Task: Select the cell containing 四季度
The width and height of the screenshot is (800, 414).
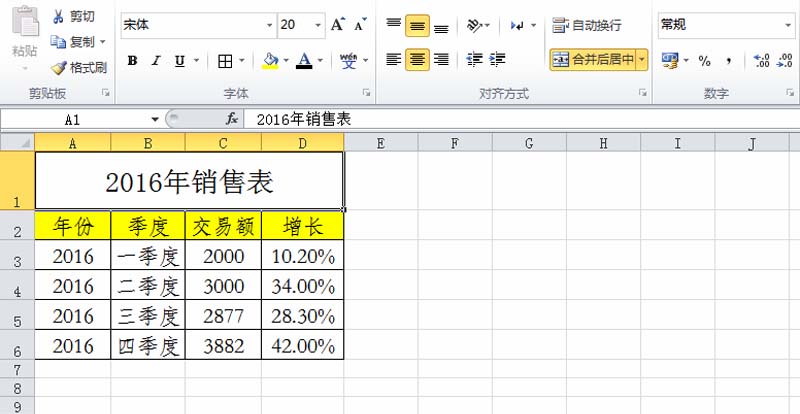Action: 148,345
